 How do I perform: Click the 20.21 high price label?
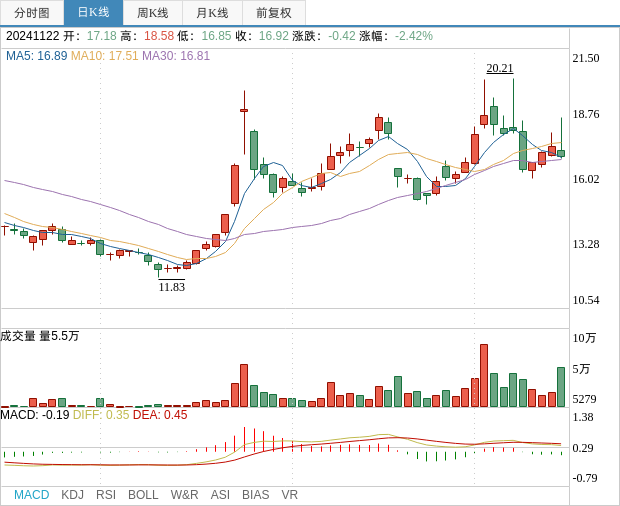500,68
